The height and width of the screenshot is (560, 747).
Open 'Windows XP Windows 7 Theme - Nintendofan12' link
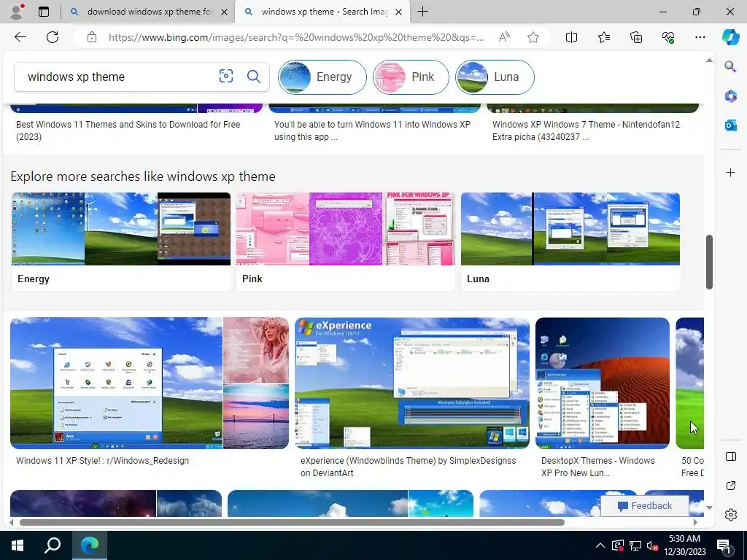click(x=586, y=131)
